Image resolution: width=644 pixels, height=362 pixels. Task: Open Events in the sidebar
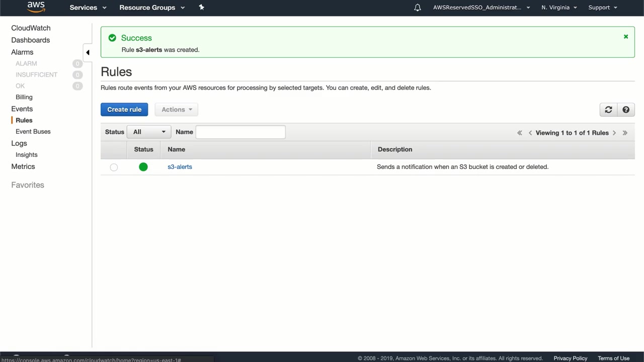pyautogui.click(x=22, y=109)
